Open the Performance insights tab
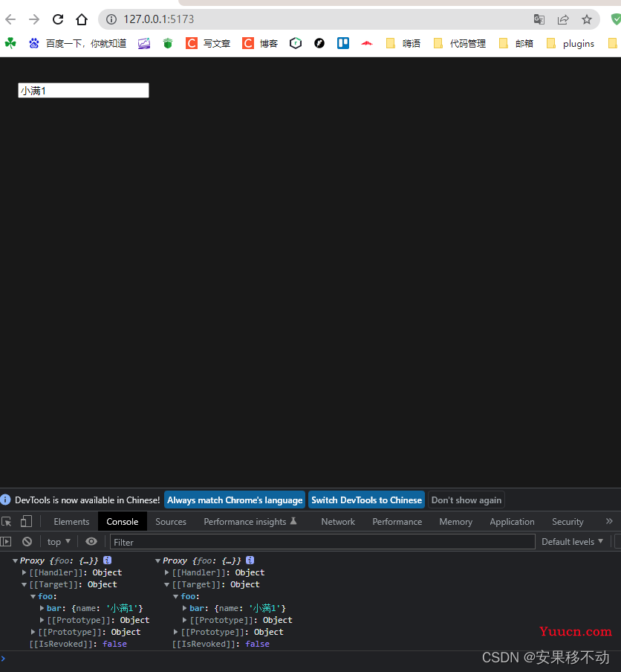Image resolution: width=621 pixels, height=672 pixels. (x=250, y=522)
